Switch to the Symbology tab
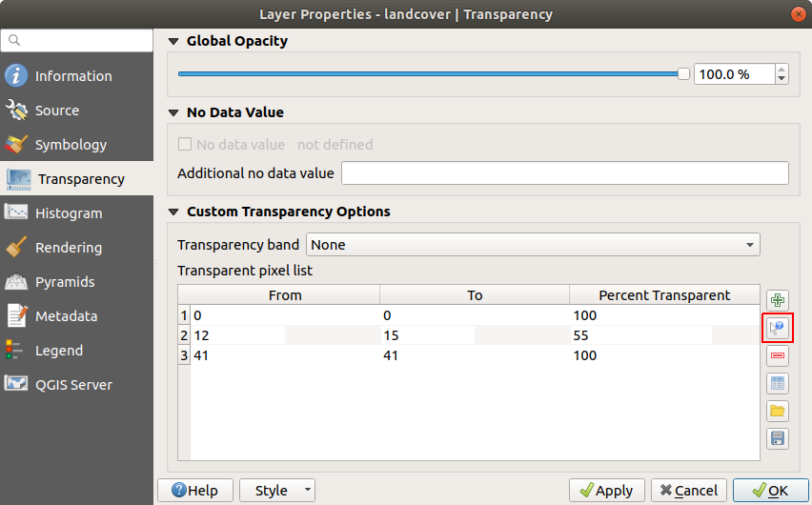 (71, 145)
